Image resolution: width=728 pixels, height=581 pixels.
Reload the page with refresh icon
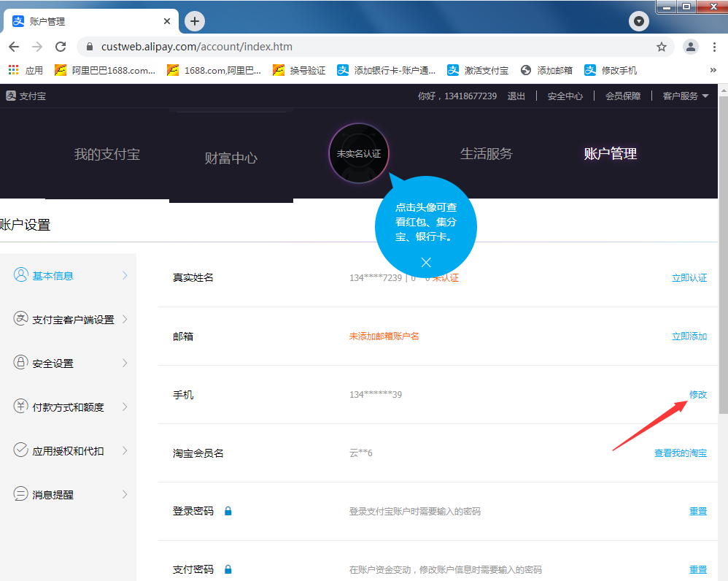[61, 47]
